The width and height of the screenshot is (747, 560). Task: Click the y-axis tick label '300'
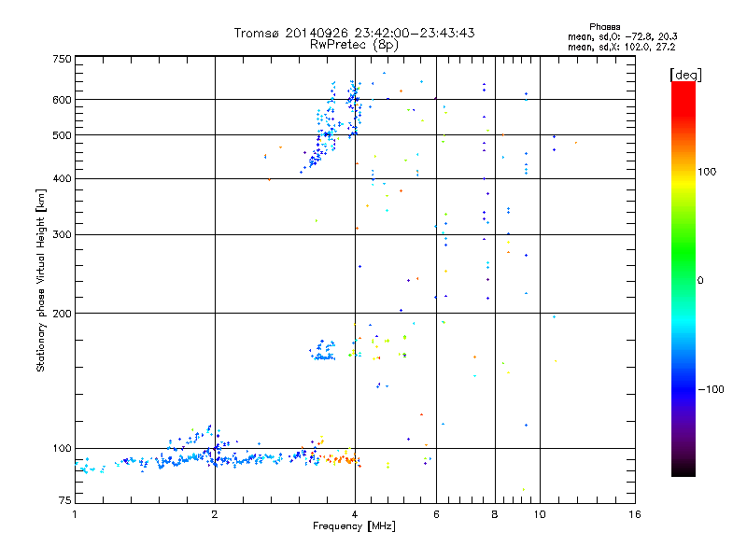coord(63,235)
